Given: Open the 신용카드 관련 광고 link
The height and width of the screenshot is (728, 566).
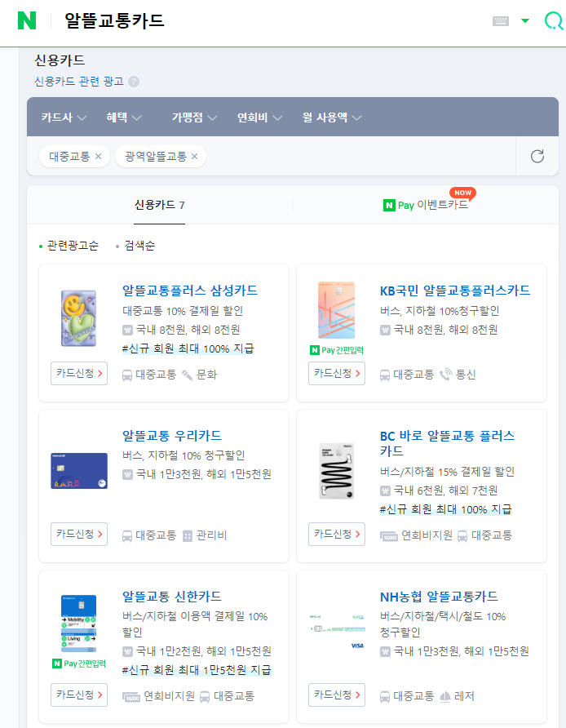Looking at the screenshot, I should pyautogui.click(x=79, y=82).
